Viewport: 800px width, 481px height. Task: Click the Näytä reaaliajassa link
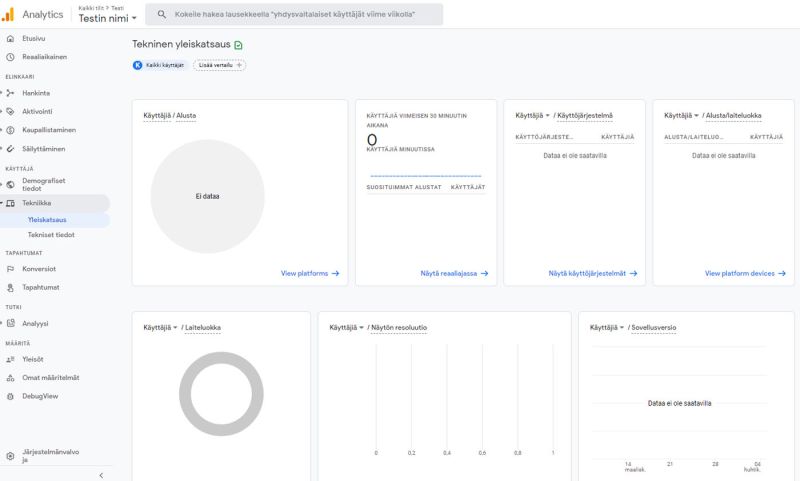tap(454, 273)
